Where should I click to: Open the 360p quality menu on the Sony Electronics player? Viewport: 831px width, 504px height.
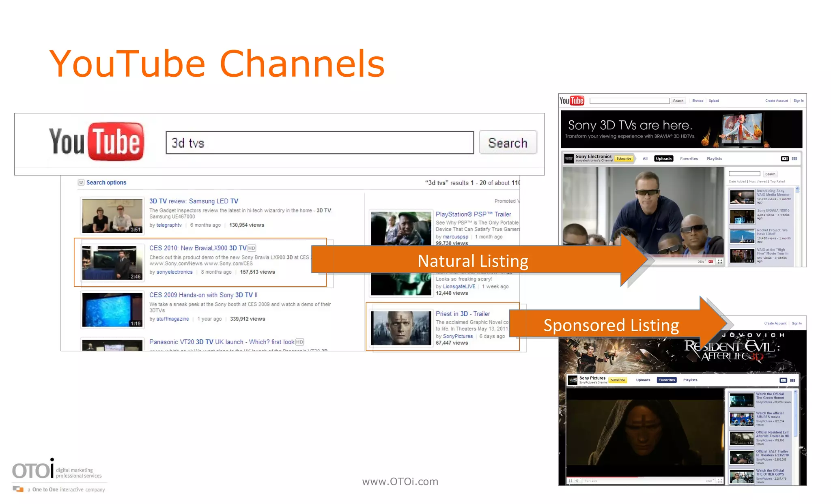[702, 262]
